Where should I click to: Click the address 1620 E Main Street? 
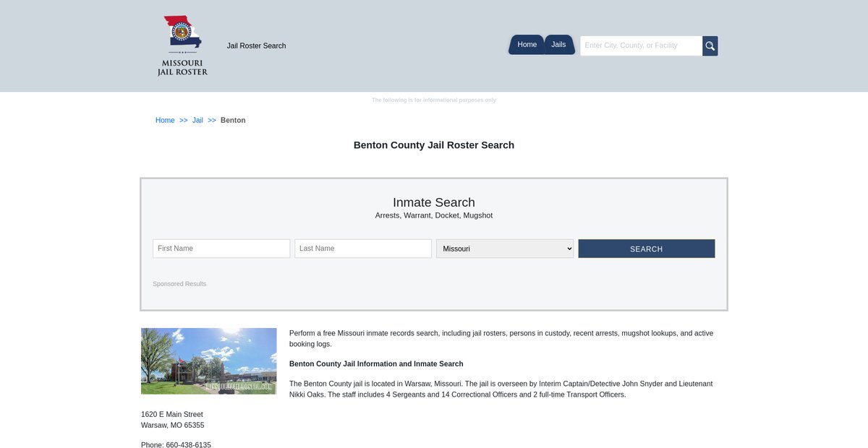pyautogui.click(x=172, y=415)
